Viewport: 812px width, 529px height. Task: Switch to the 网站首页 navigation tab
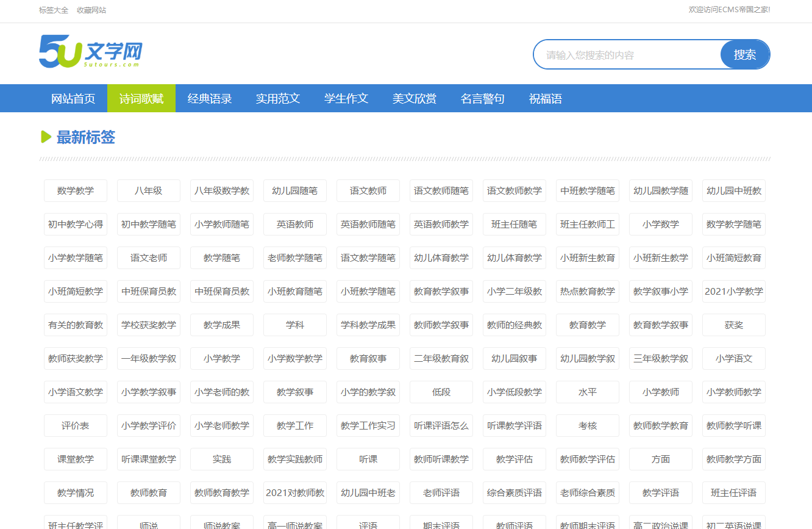[73, 98]
